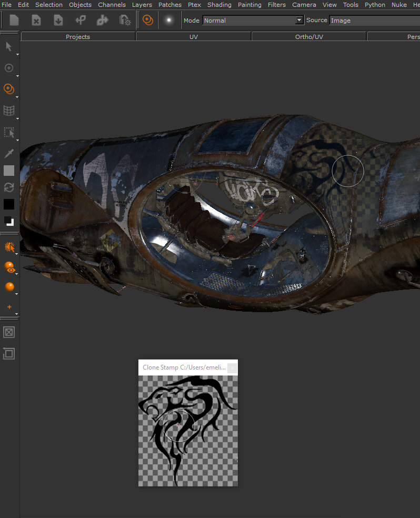Click the swap colors refresh icon
This screenshot has height=518, width=420.
tap(9, 187)
